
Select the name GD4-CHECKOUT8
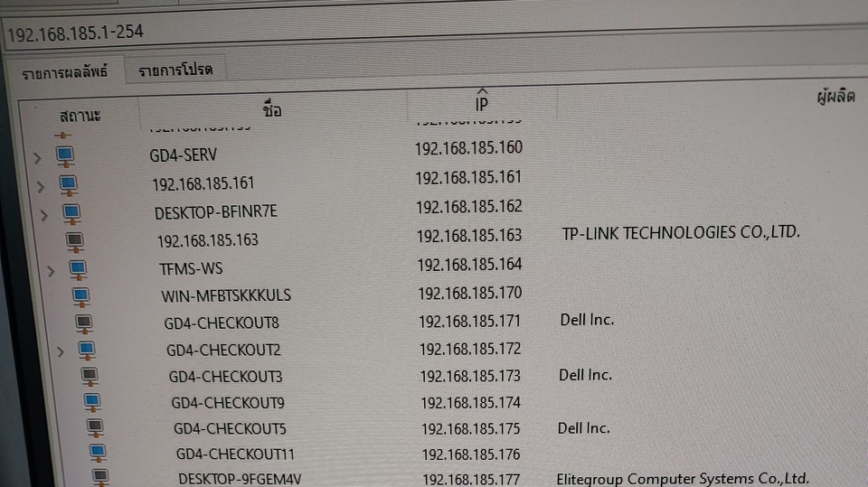pyautogui.click(x=222, y=323)
